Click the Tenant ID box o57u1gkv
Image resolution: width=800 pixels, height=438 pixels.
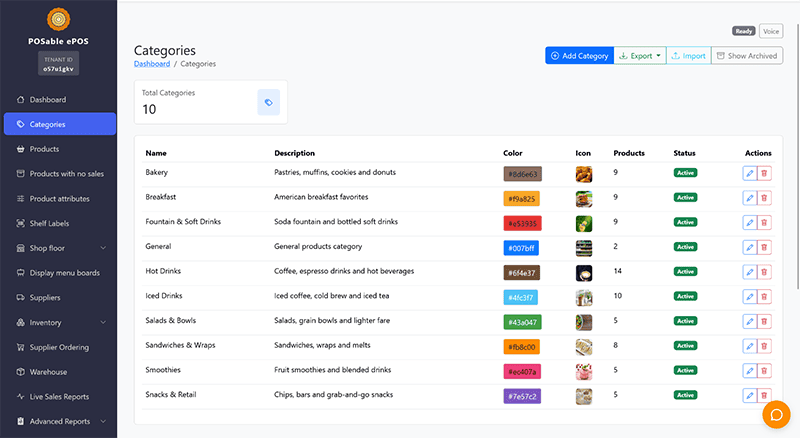[58, 64]
